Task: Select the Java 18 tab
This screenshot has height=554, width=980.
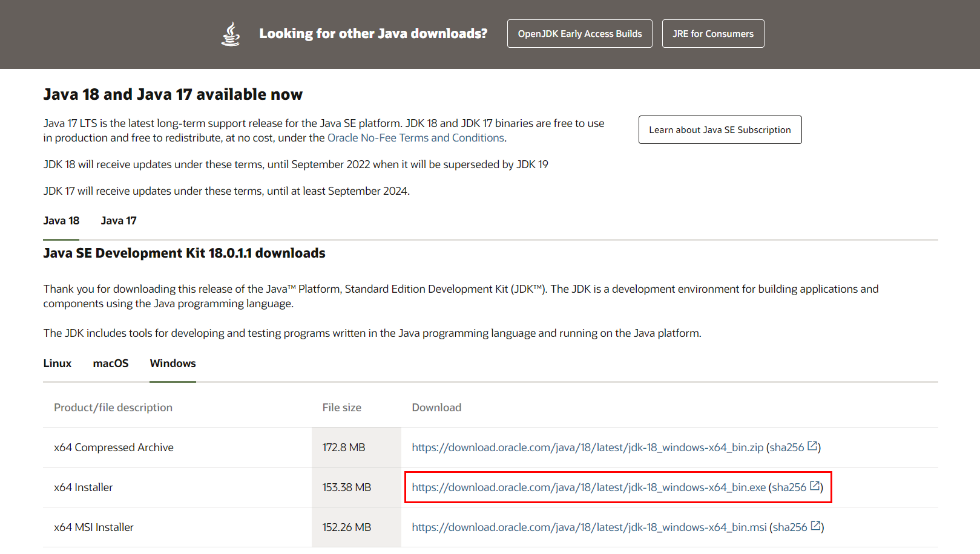Action: pyautogui.click(x=61, y=220)
